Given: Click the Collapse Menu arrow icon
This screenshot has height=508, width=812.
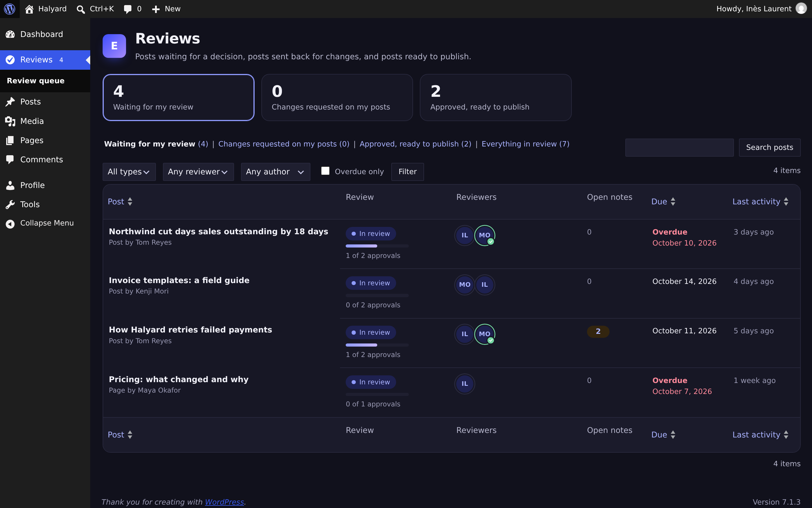Looking at the screenshot, I should 10,224.
